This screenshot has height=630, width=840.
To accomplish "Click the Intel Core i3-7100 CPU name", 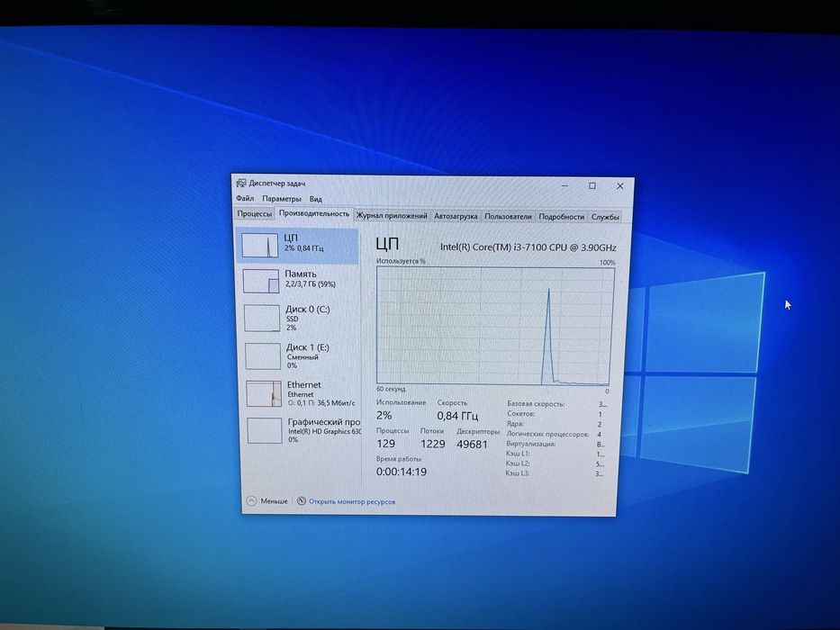I will (528, 247).
